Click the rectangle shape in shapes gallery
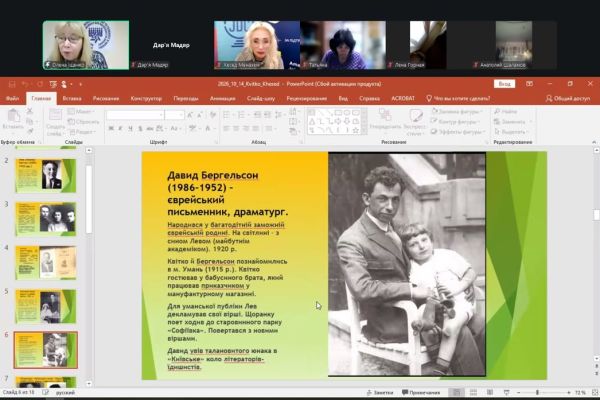This screenshot has height=400, width=600. click(x=338, y=113)
